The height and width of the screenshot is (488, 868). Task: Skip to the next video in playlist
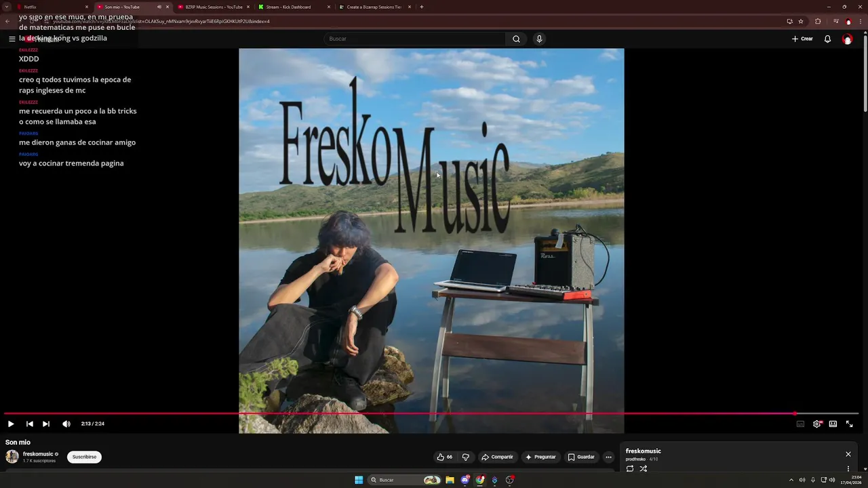tap(46, 424)
